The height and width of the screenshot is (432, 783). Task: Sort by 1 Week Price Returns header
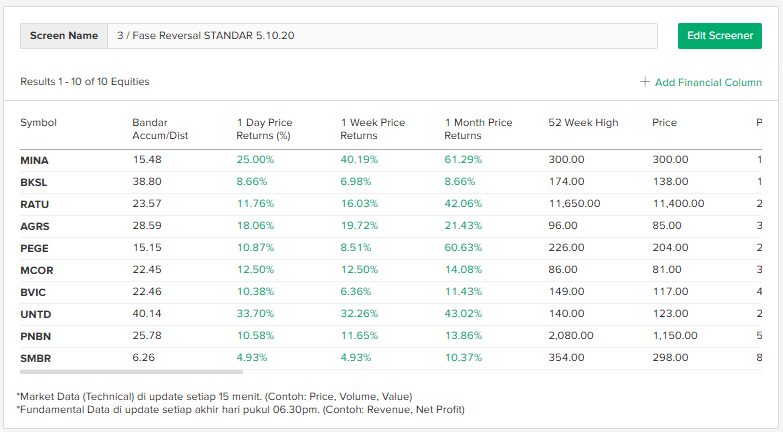pos(372,129)
